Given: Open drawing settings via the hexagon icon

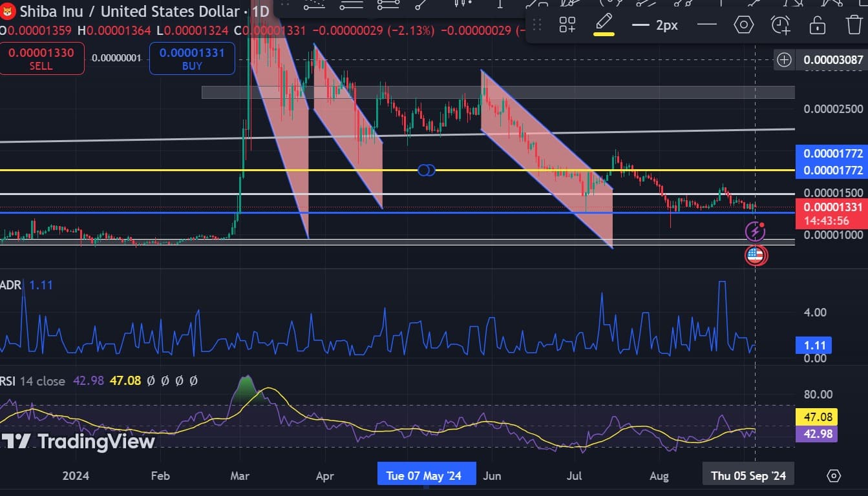Looking at the screenshot, I should (x=744, y=25).
